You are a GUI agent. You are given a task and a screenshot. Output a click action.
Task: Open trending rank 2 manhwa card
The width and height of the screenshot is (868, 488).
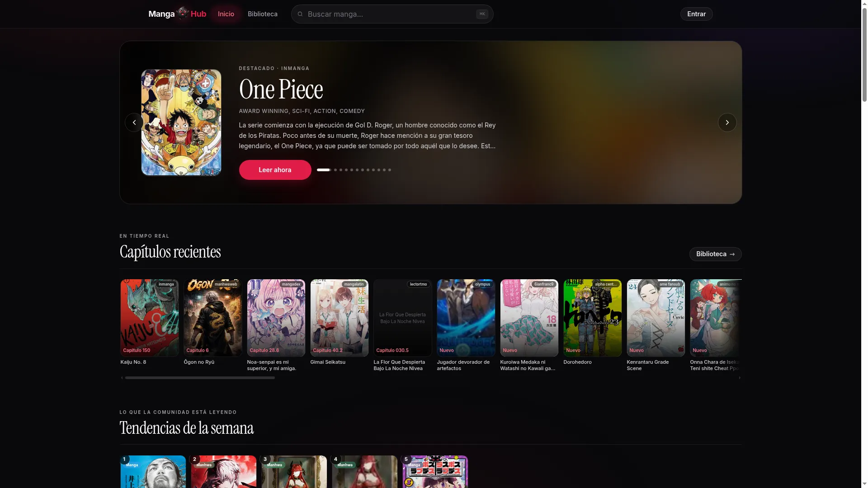point(224,472)
